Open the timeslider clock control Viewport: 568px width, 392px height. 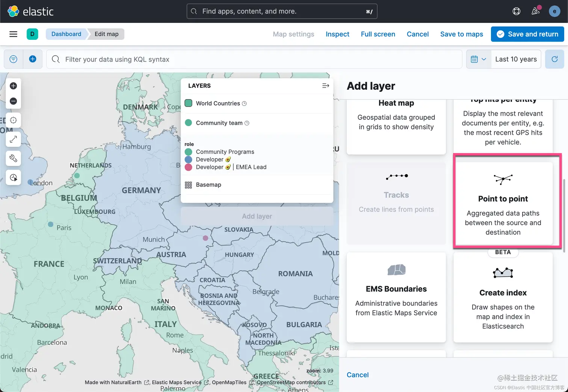click(14, 178)
